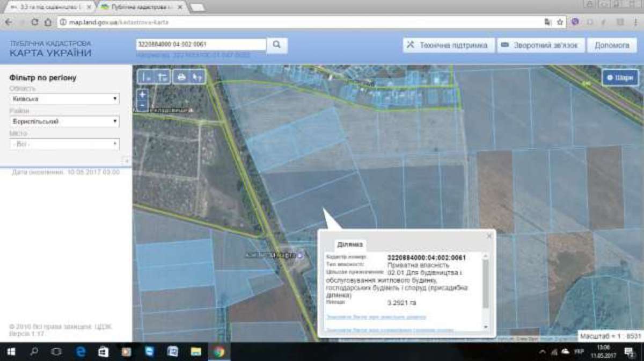The height and width of the screenshot is (361, 644).
Task: Collapse the region filter side panel
Action: [126, 161]
